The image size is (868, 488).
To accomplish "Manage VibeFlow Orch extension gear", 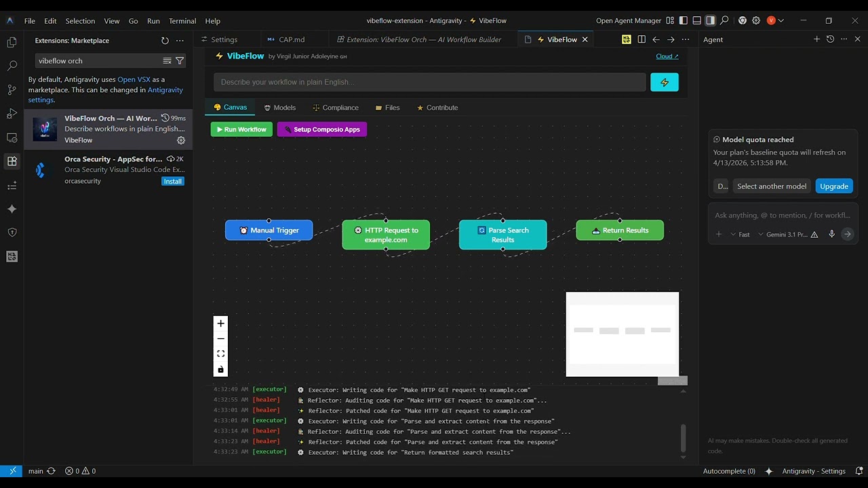I will click(x=181, y=140).
